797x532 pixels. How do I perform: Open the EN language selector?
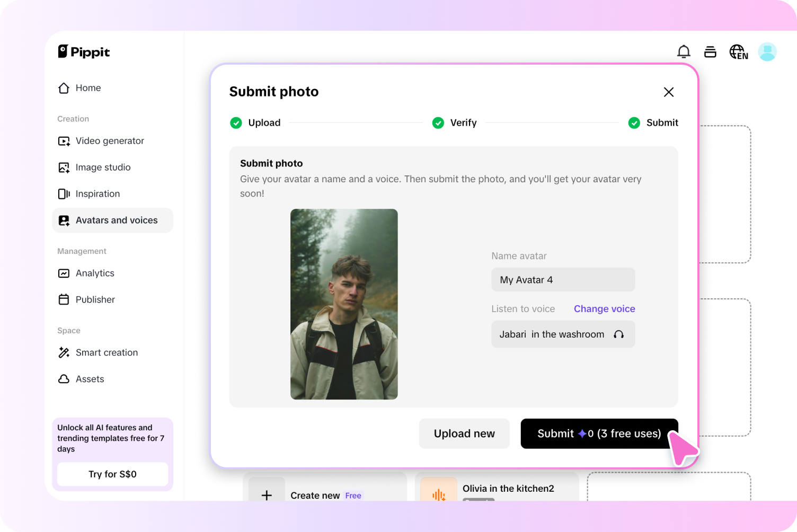(738, 51)
